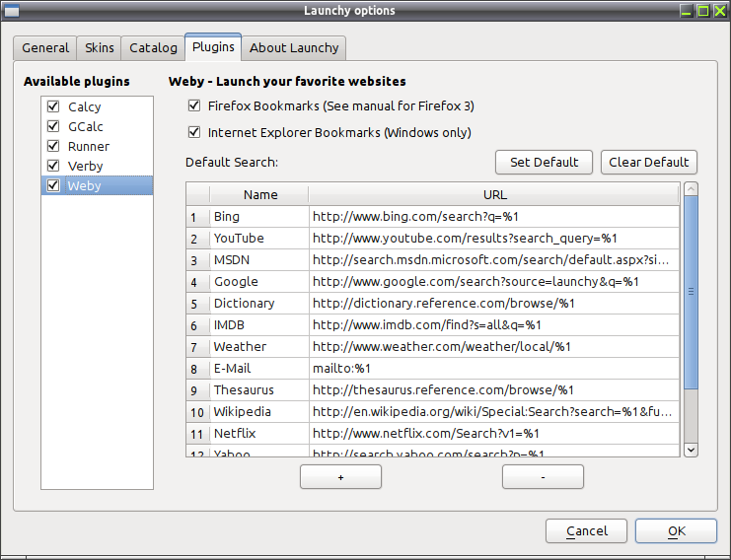Click the imdb.com find URL cell
Image resolution: width=731 pixels, height=560 pixels.
coord(494,324)
